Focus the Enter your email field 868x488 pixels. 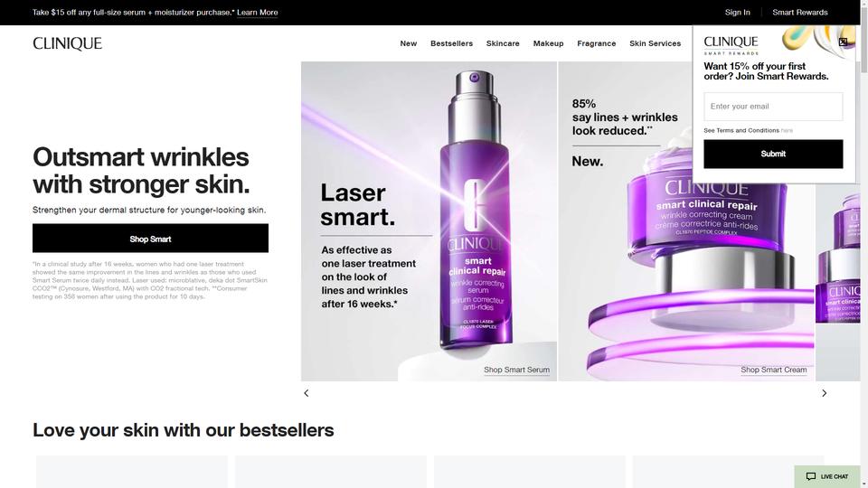(x=773, y=107)
